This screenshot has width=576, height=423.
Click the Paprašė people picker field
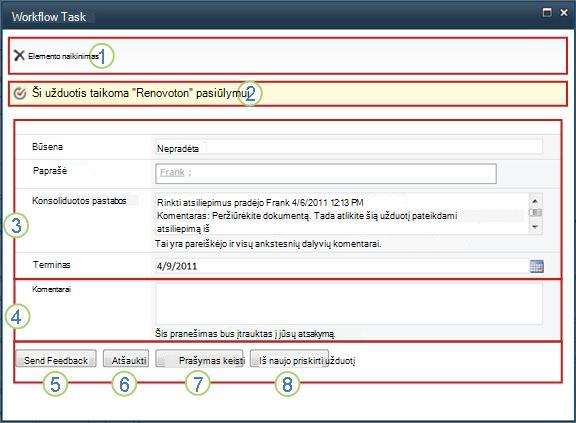pos(326,173)
